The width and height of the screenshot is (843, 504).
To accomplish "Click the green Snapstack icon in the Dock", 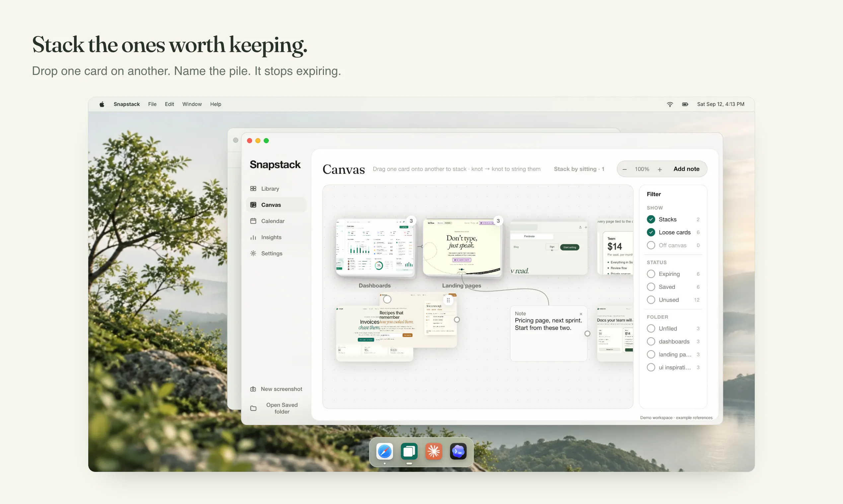I will [409, 451].
